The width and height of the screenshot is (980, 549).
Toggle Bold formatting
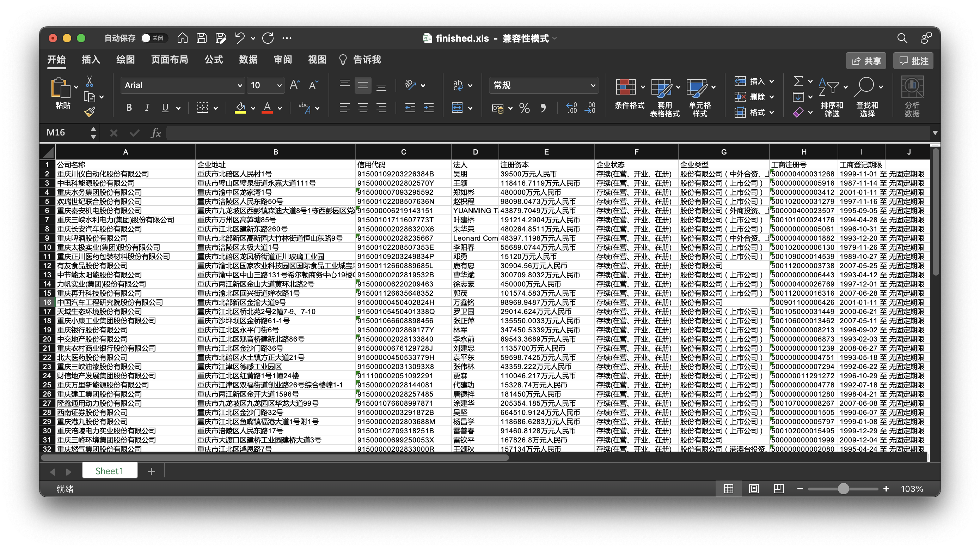pos(129,108)
